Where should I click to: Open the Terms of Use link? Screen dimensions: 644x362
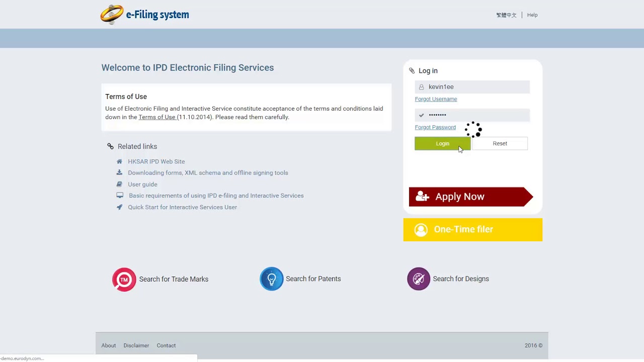coord(157,117)
